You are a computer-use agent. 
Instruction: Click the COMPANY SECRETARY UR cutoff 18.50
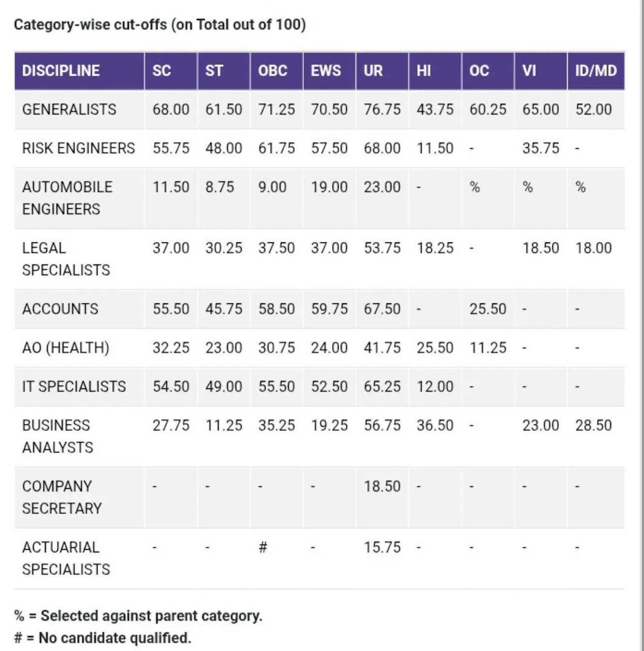[x=382, y=486]
